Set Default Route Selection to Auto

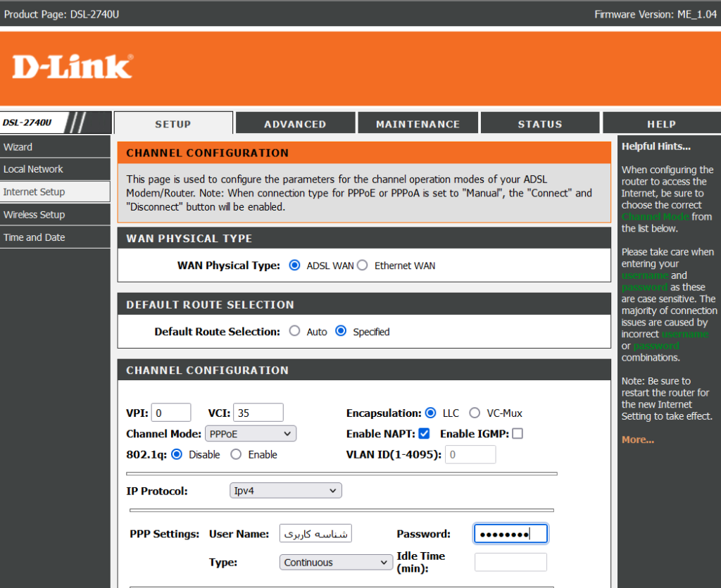[294, 331]
